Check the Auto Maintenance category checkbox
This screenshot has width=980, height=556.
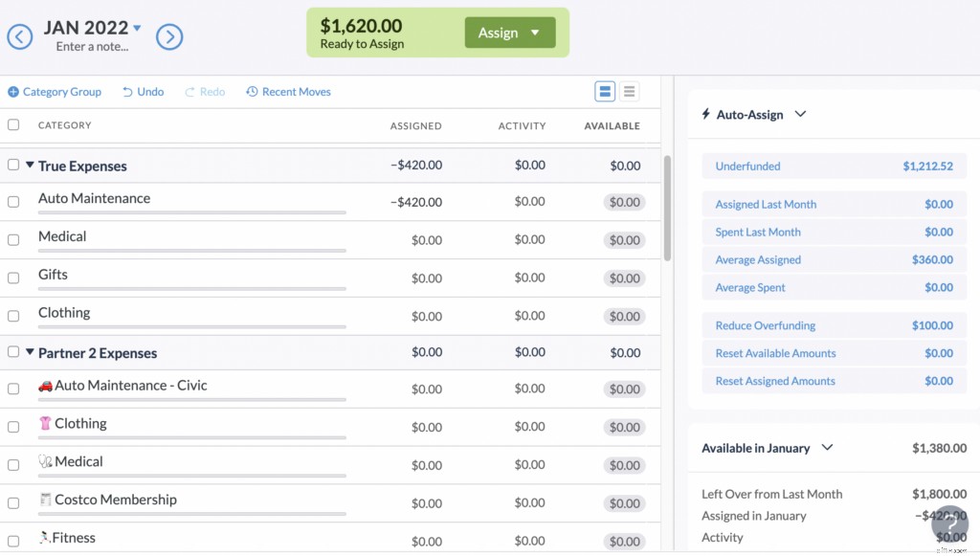[13, 202]
